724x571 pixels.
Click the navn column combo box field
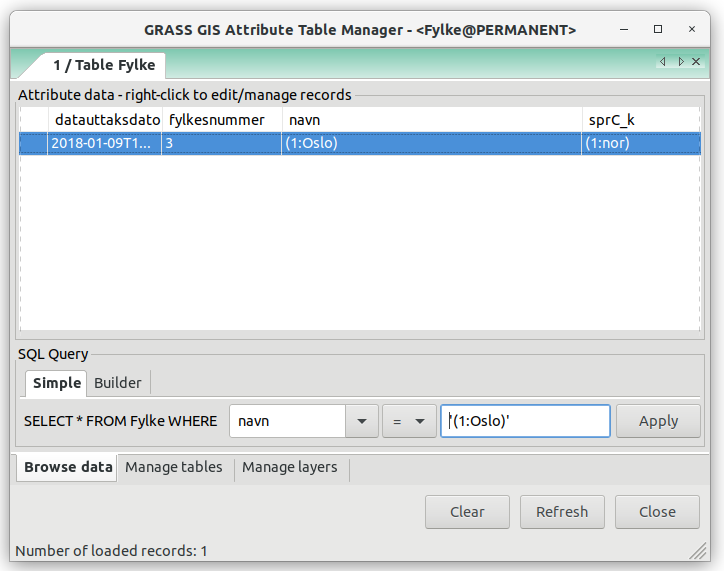coord(288,421)
